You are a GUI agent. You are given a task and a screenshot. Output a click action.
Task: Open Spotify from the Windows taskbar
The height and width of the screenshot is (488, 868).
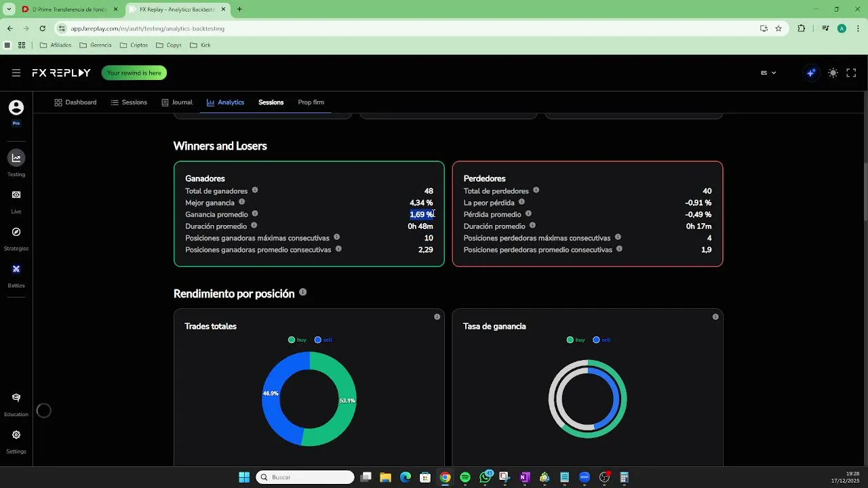(x=465, y=477)
